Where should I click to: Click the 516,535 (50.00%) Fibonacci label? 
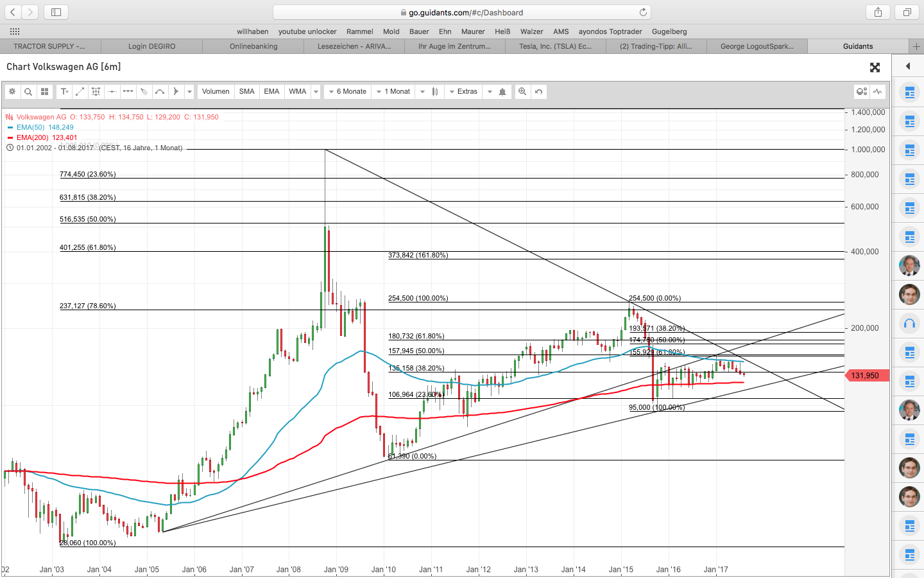[88, 219]
